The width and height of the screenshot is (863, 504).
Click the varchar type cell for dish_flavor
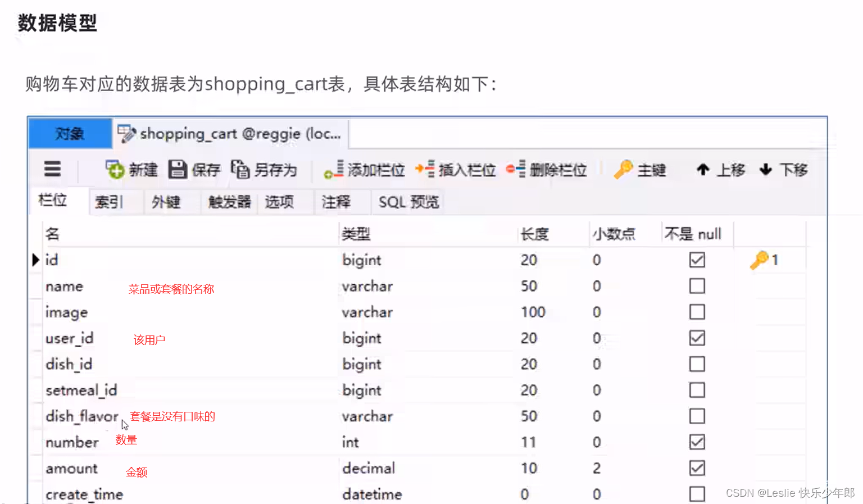[367, 416]
